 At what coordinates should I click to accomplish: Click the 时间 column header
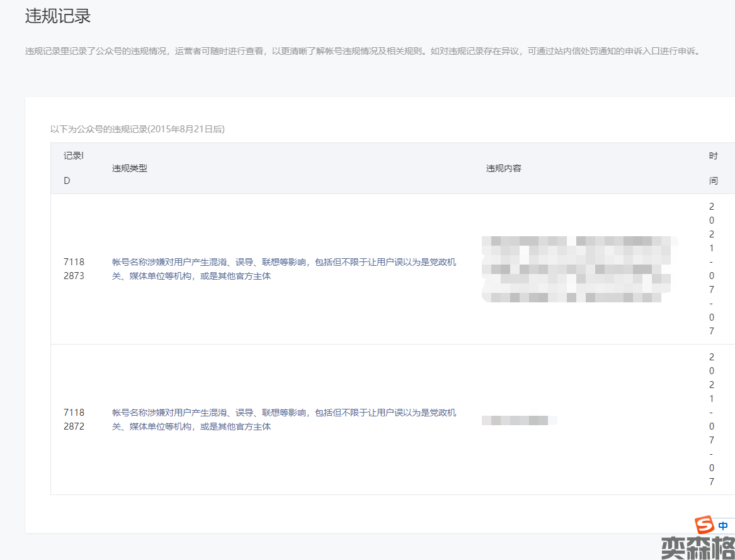[x=713, y=168]
